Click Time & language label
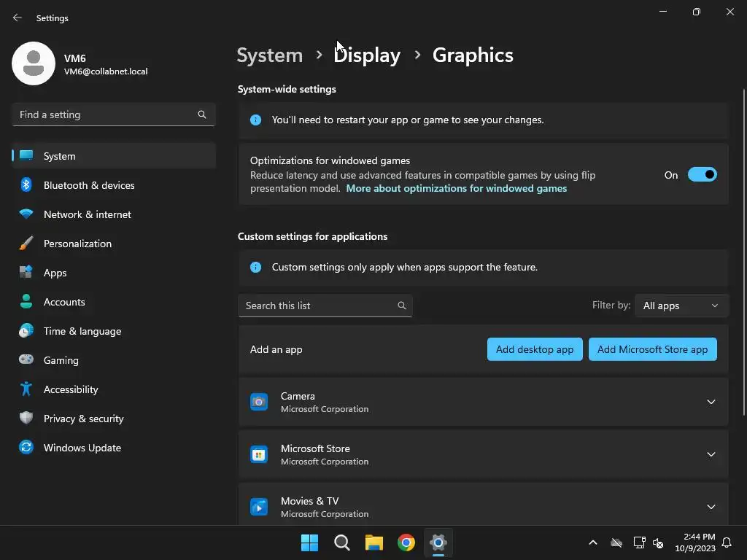This screenshot has width=747, height=560. pyautogui.click(x=82, y=331)
